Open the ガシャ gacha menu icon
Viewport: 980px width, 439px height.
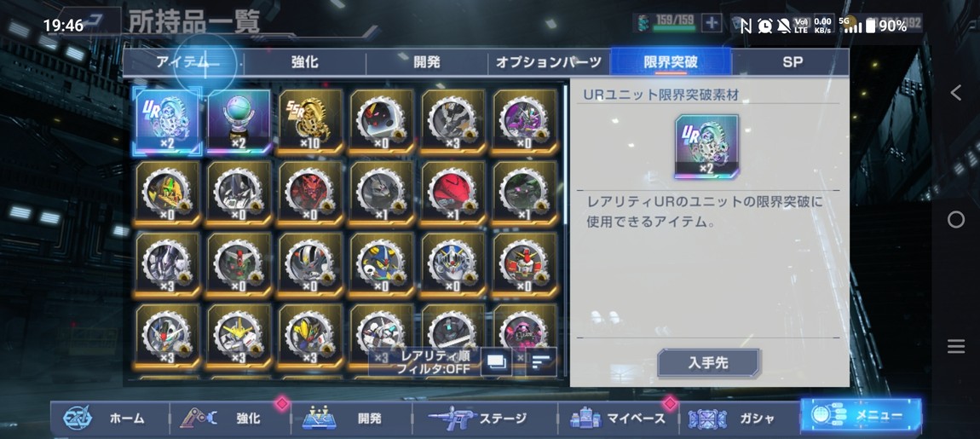(x=707, y=419)
